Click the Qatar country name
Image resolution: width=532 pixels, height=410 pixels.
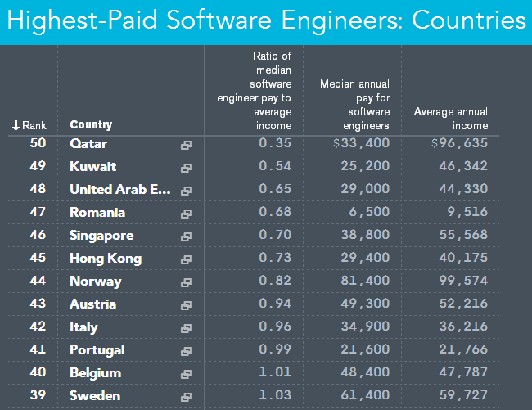(88, 144)
